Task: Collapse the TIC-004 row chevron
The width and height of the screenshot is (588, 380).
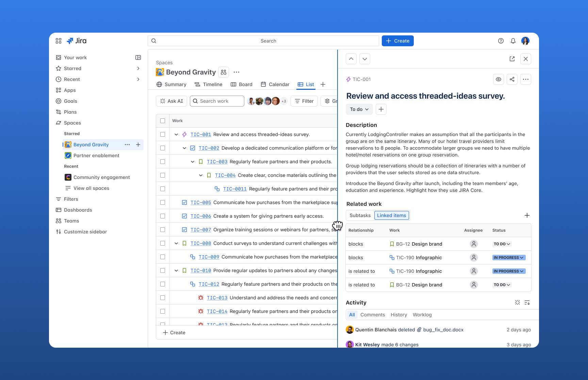Action: (201, 175)
